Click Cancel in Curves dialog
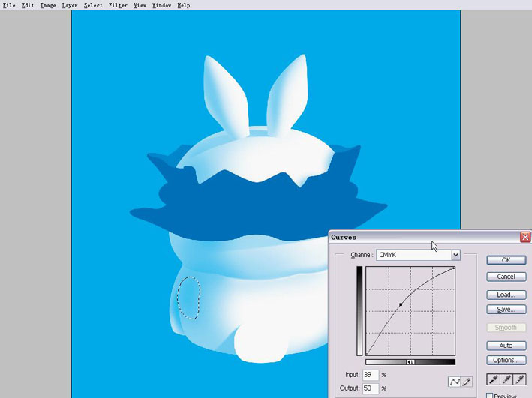532x398 pixels. click(506, 277)
